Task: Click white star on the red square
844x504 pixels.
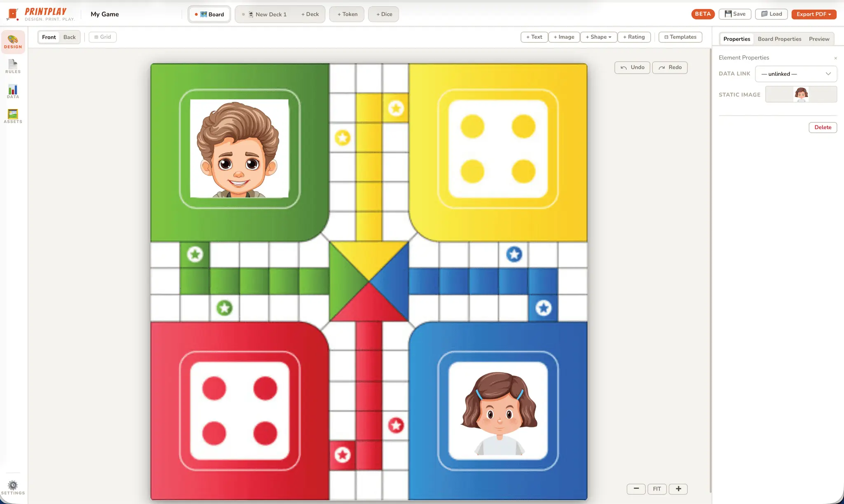Action: (342, 455)
